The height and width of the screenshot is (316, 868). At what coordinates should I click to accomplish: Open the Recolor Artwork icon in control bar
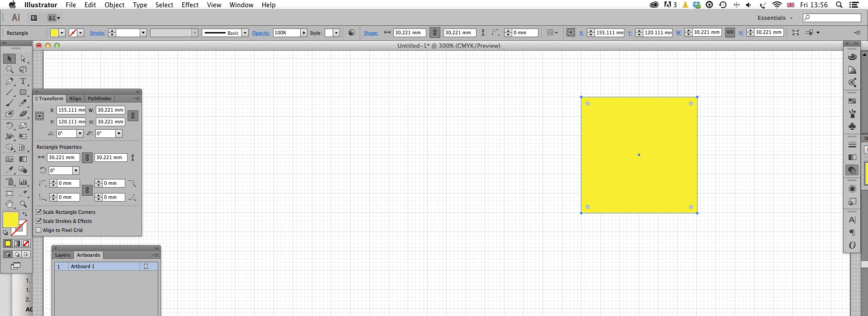[x=352, y=33]
